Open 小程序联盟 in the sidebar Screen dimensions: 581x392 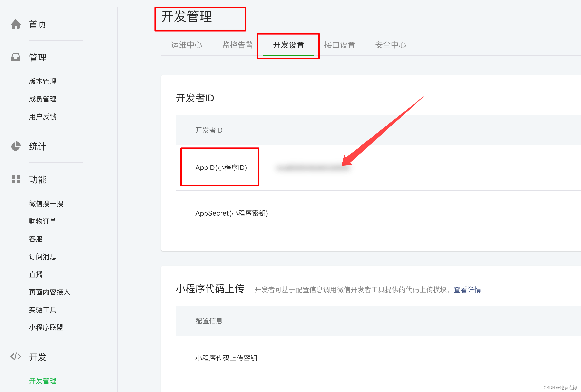click(x=46, y=327)
